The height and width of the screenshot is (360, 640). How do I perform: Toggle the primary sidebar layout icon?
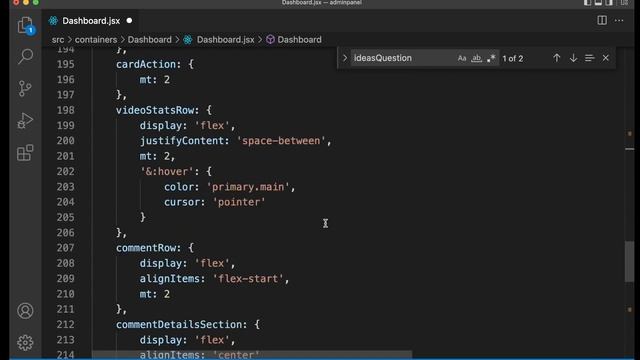587,3
